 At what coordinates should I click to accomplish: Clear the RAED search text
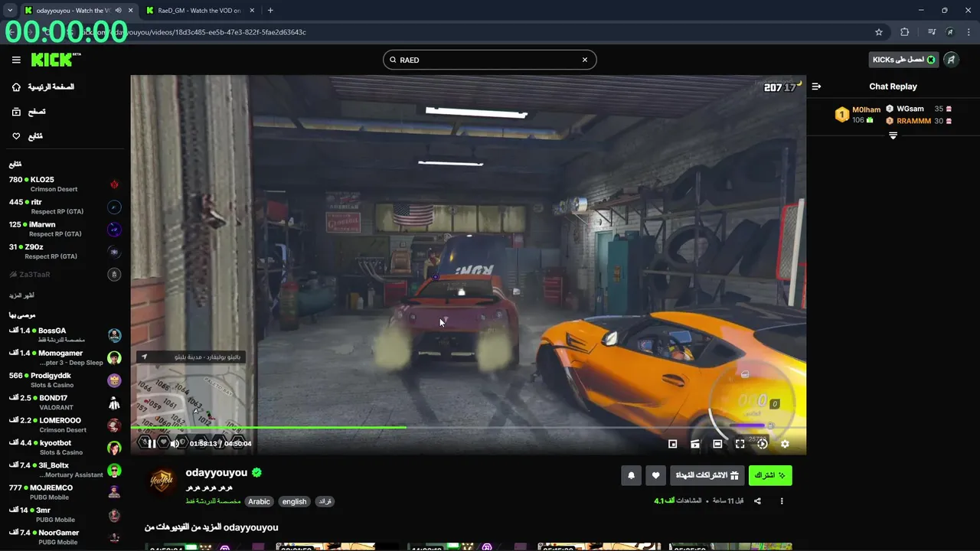point(585,60)
